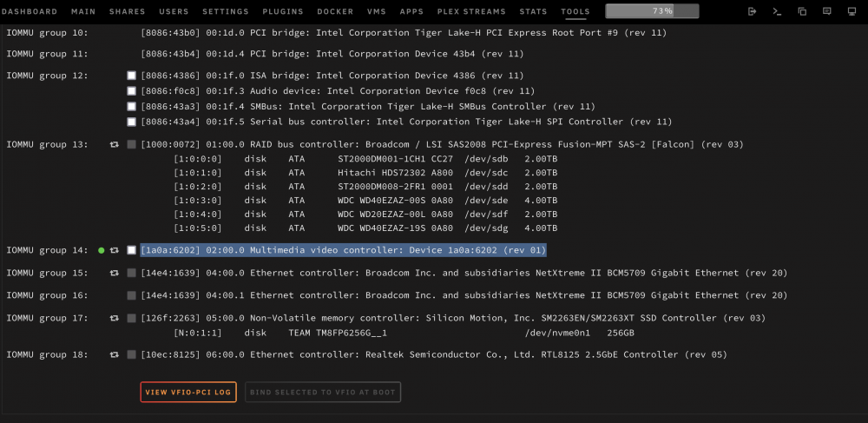Click reset arrows icon for IOMMU group 15

click(x=115, y=273)
